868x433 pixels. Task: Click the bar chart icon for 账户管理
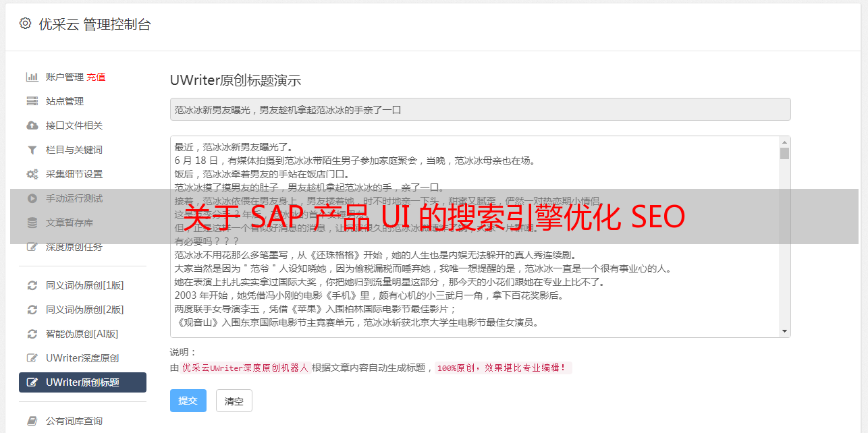(x=32, y=77)
